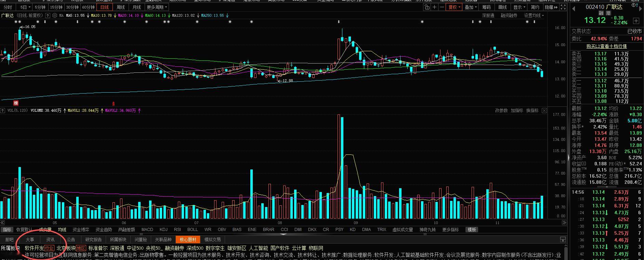Viewport: 644px width, 260px height.
Task: Click 融资融券 link above chart
Action: 509,15
